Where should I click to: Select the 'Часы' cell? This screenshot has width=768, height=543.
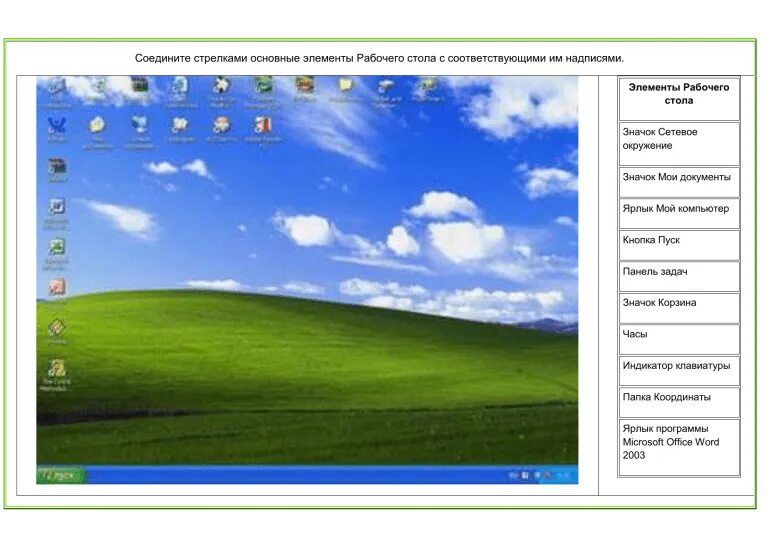[679, 339]
